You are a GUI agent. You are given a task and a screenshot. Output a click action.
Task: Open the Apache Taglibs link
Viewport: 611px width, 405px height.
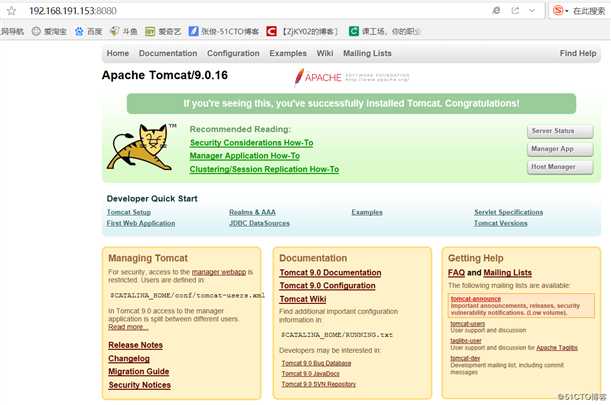pos(557,348)
